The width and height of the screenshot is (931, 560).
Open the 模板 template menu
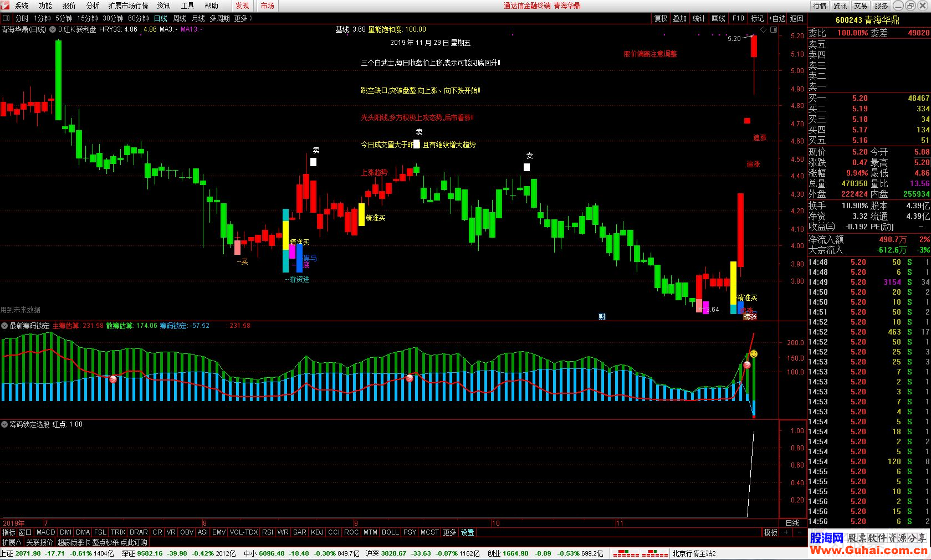click(x=770, y=532)
